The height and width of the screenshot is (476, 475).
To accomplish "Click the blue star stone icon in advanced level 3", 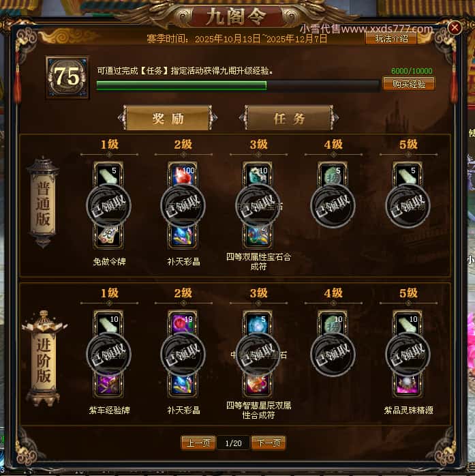I will [x=258, y=324].
